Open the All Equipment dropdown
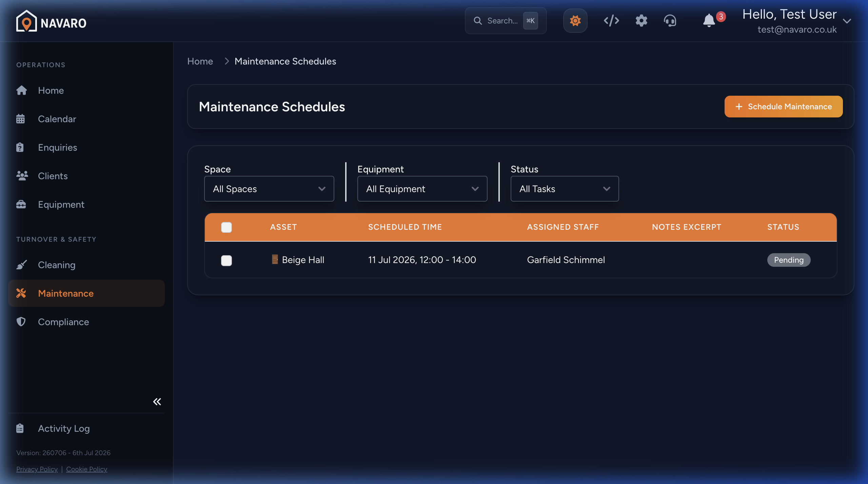This screenshot has width=868, height=484. click(422, 189)
